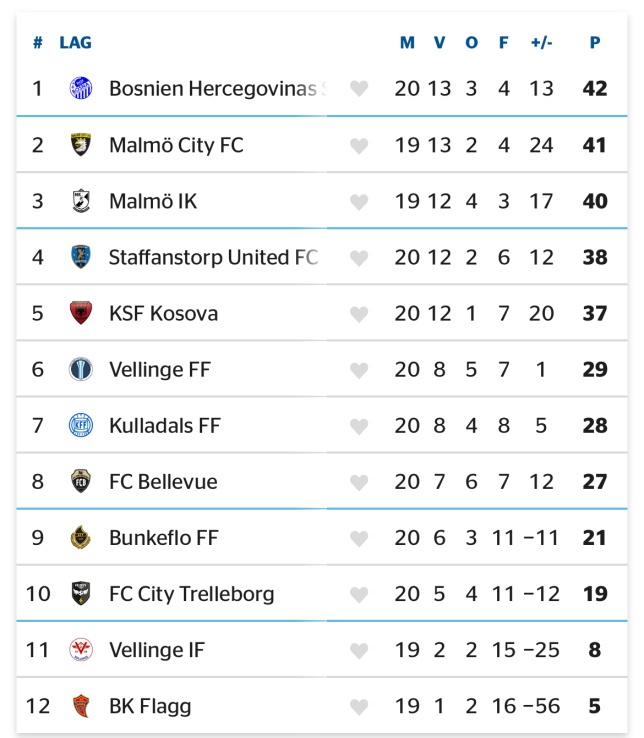Image resolution: width=644 pixels, height=738 pixels.
Task: Open Malmö IK team name link
Action: [x=153, y=201]
